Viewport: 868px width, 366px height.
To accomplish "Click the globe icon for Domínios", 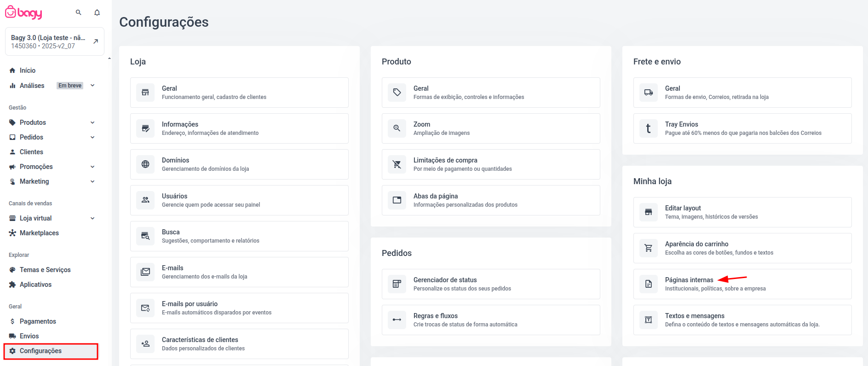I will pyautogui.click(x=145, y=164).
